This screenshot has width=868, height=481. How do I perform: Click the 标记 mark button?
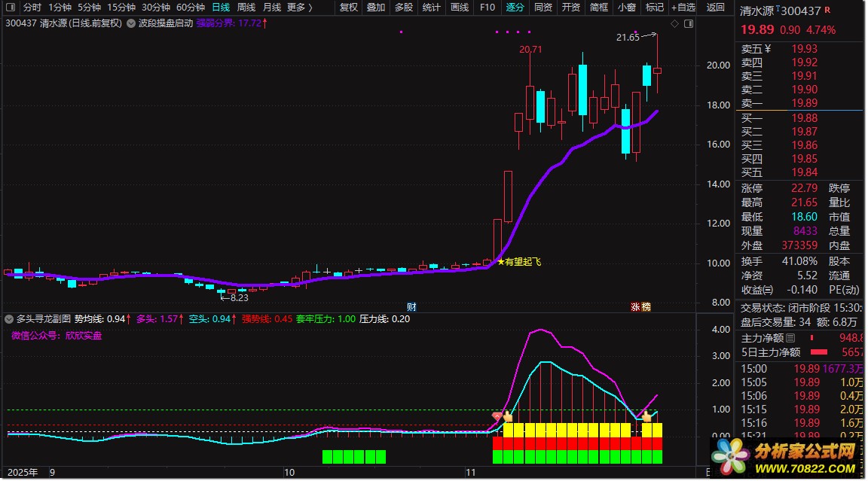[654, 8]
